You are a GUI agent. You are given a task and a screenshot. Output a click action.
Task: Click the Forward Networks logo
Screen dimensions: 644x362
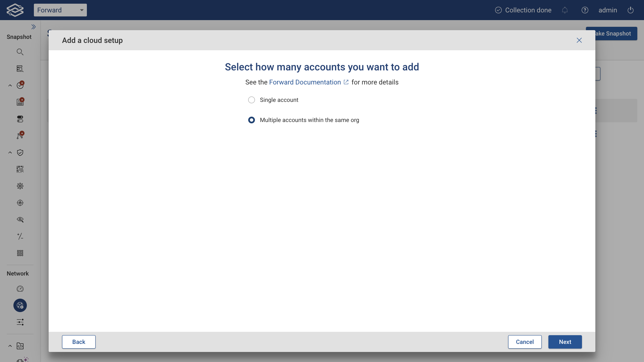pos(15,10)
